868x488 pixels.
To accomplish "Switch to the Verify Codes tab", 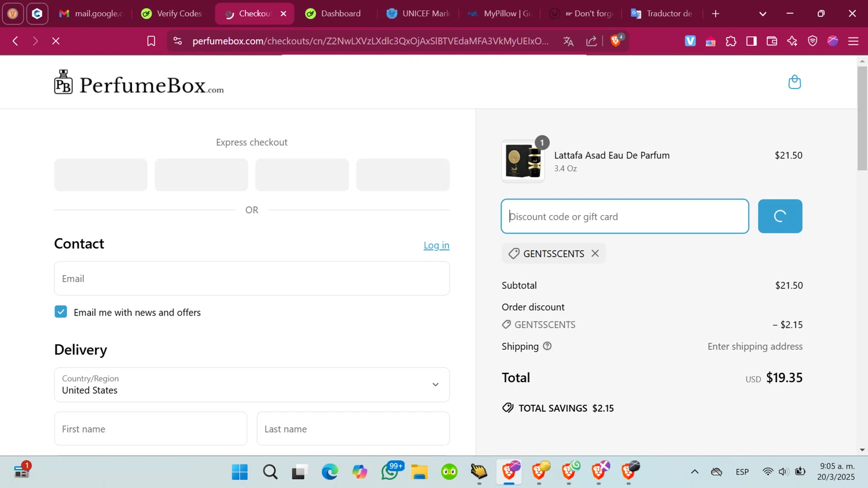I will [x=172, y=13].
